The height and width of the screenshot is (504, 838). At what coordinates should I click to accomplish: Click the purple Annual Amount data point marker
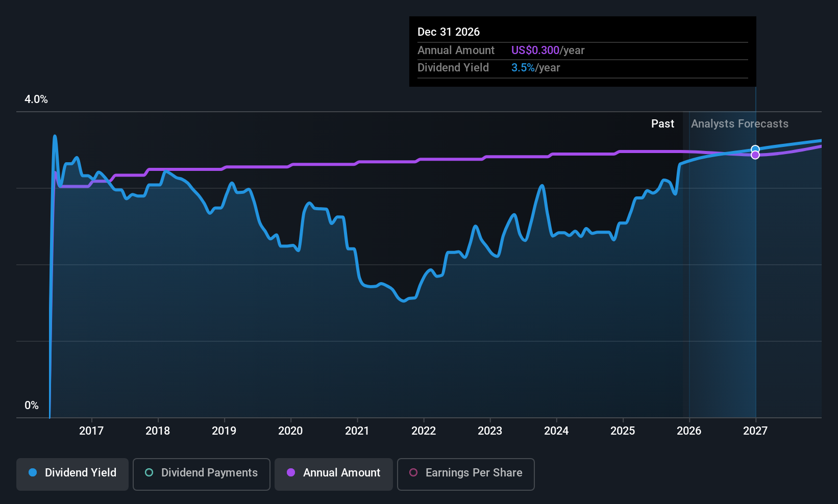[x=755, y=155]
